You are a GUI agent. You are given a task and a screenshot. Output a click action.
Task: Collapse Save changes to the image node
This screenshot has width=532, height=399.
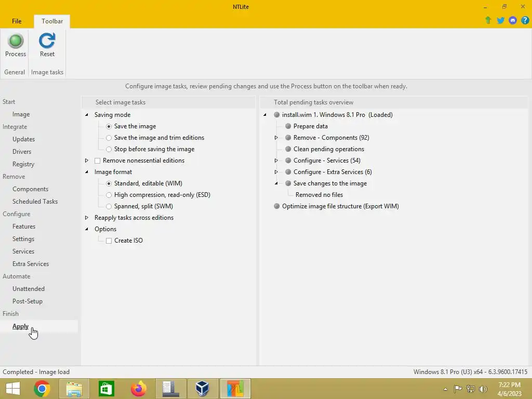[x=276, y=183]
